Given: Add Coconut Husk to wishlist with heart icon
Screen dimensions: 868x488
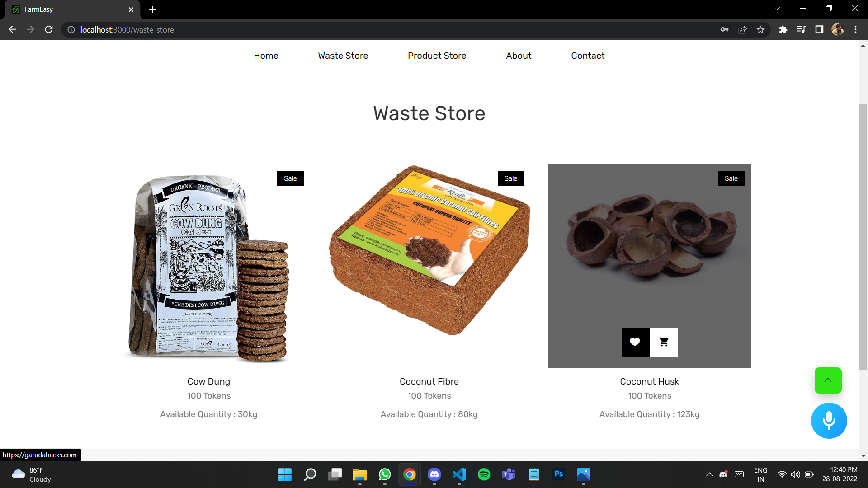Looking at the screenshot, I should (635, 342).
